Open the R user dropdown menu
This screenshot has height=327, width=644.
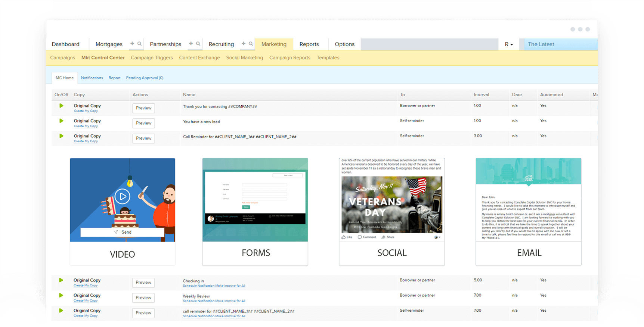click(509, 44)
